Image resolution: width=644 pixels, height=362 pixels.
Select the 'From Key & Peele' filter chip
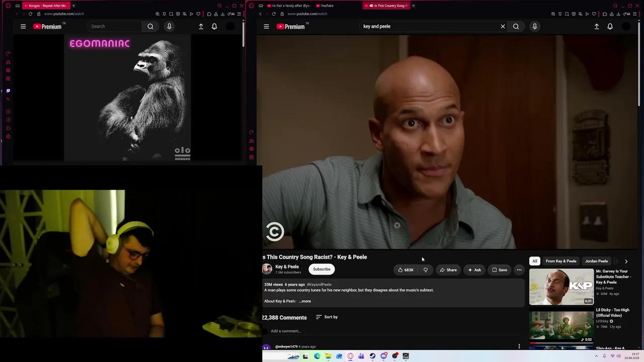click(561, 261)
